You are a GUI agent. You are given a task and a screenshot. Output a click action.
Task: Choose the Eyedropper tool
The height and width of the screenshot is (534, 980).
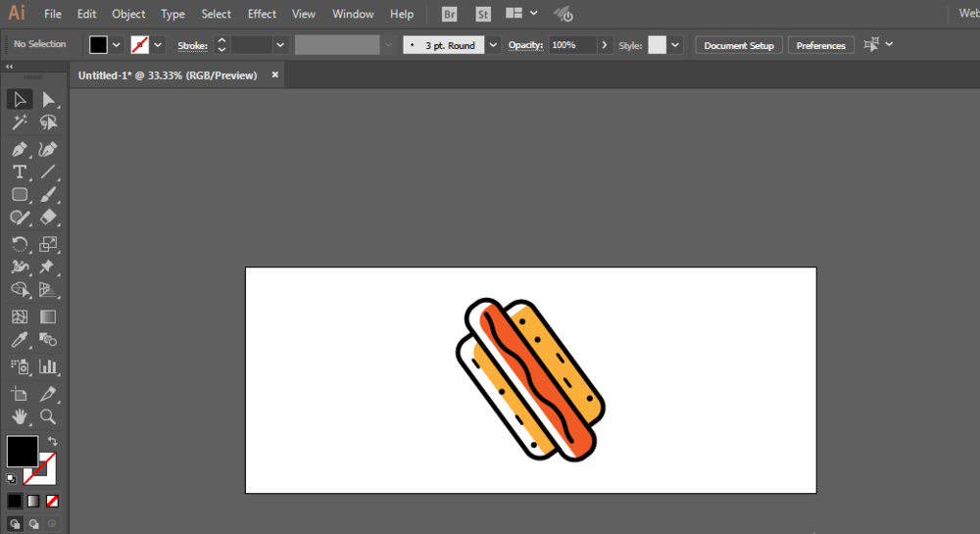tap(19, 340)
